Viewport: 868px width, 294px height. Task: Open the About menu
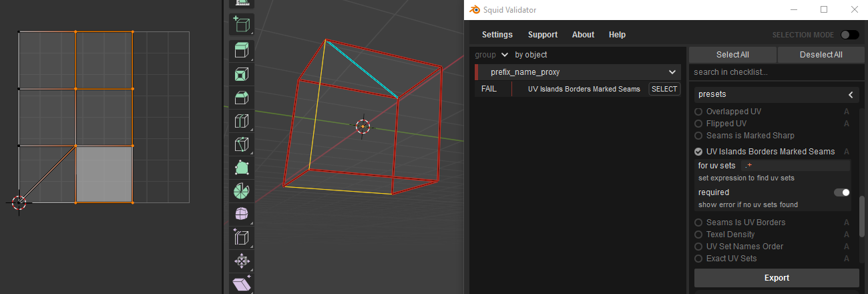click(x=583, y=35)
